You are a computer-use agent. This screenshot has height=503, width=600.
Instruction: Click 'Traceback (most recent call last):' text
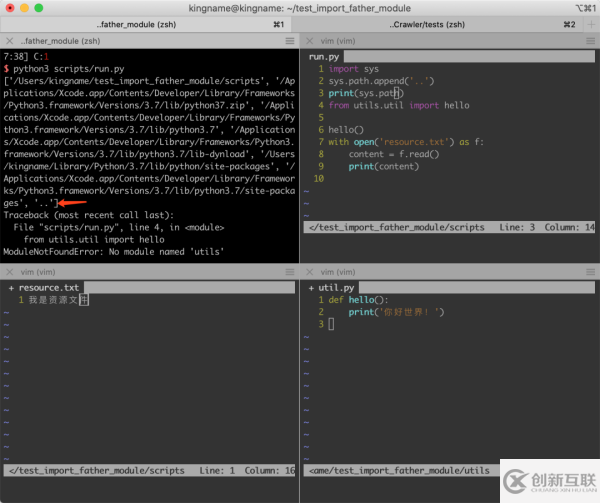point(88,215)
